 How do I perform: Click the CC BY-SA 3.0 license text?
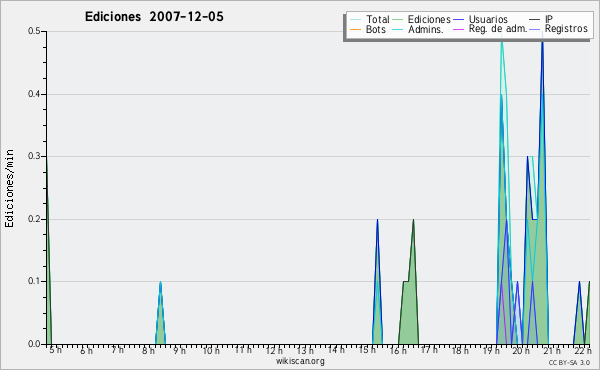(x=569, y=363)
